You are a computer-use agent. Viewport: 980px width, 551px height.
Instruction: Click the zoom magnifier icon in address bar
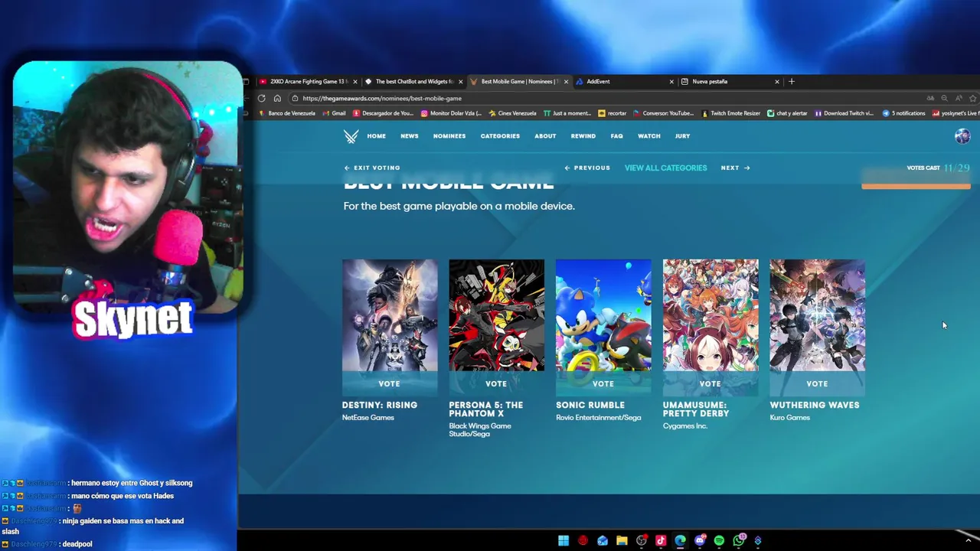pos(944,98)
